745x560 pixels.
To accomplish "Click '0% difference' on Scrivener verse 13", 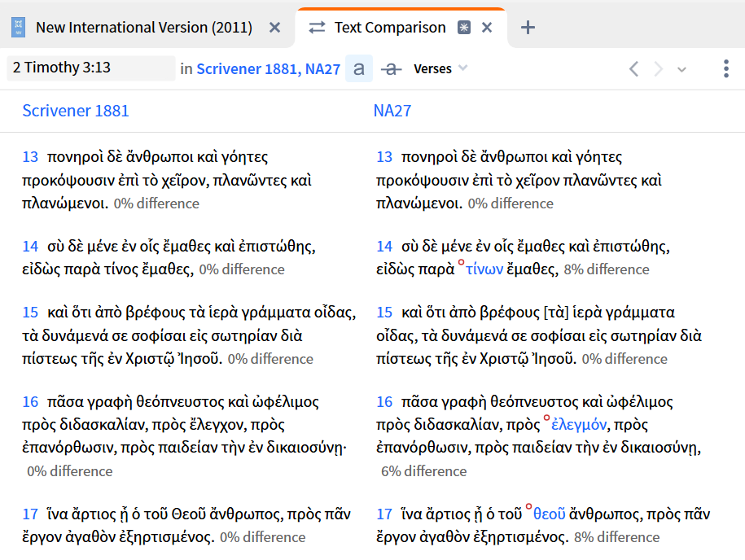I will click(x=156, y=203).
